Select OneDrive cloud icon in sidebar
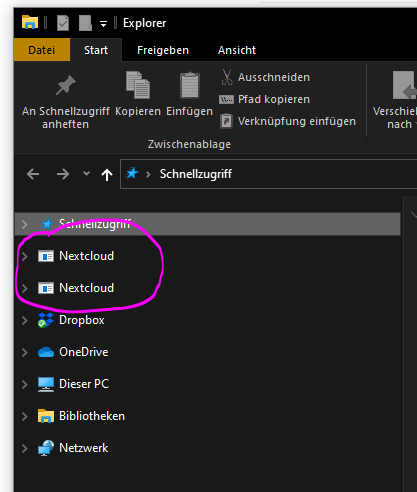The image size is (417, 492). point(46,352)
